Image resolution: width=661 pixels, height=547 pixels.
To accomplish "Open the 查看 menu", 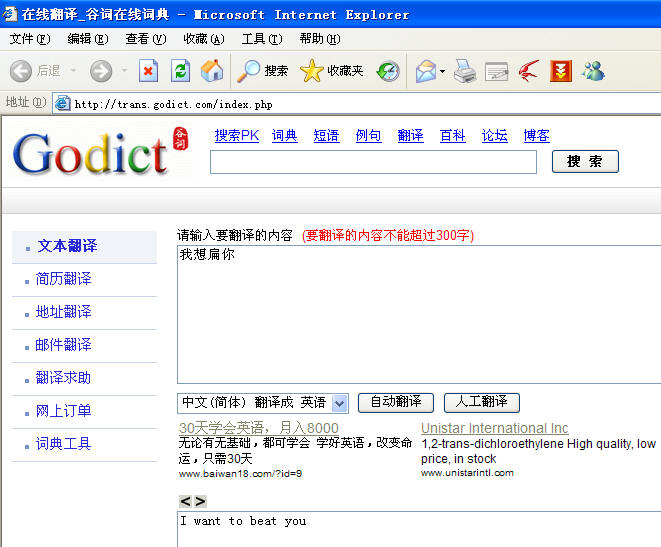I will coord(144,39).
